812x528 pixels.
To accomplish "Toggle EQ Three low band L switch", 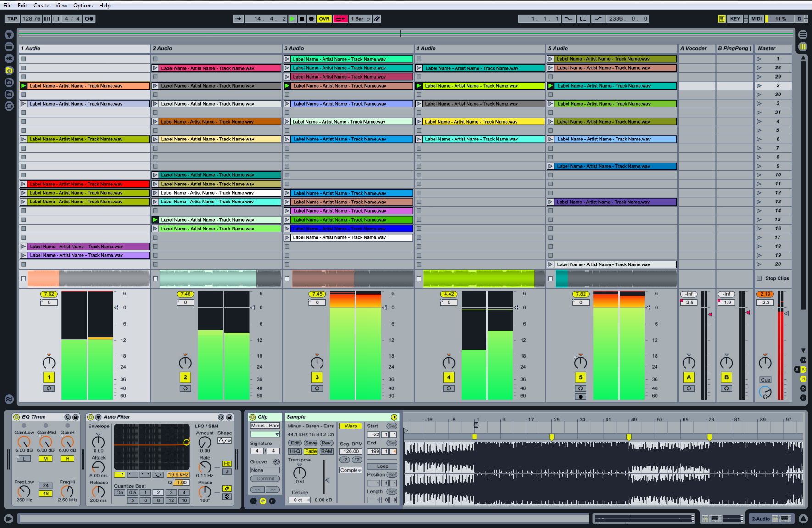I will pos(24,459).
